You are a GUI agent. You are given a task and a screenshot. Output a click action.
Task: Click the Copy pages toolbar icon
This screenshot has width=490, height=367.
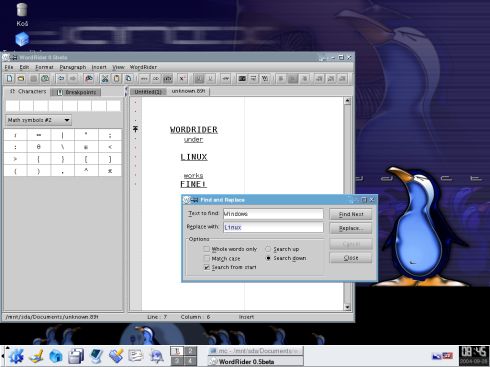(x=128, y=79)
